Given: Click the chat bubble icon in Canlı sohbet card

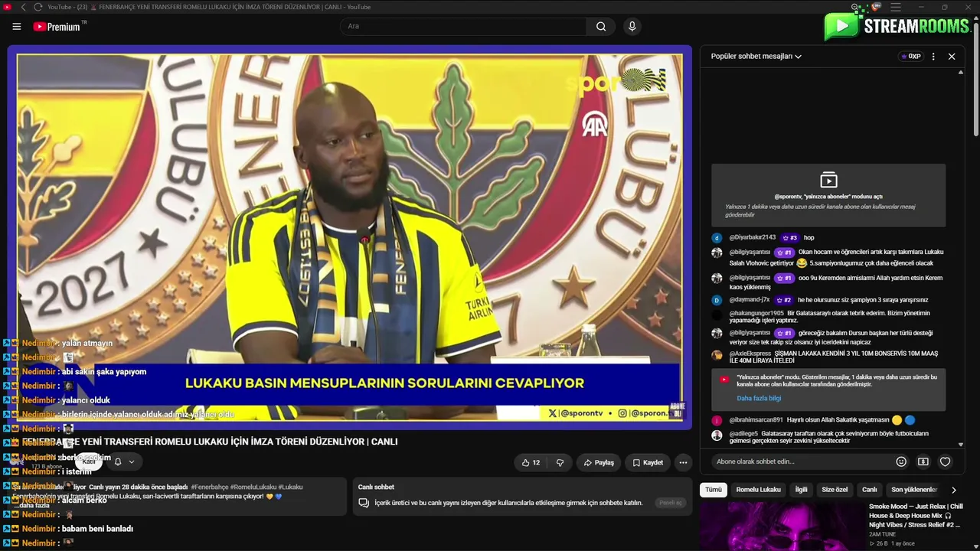Looking at the screenshot, I should [x=364, y=503].
